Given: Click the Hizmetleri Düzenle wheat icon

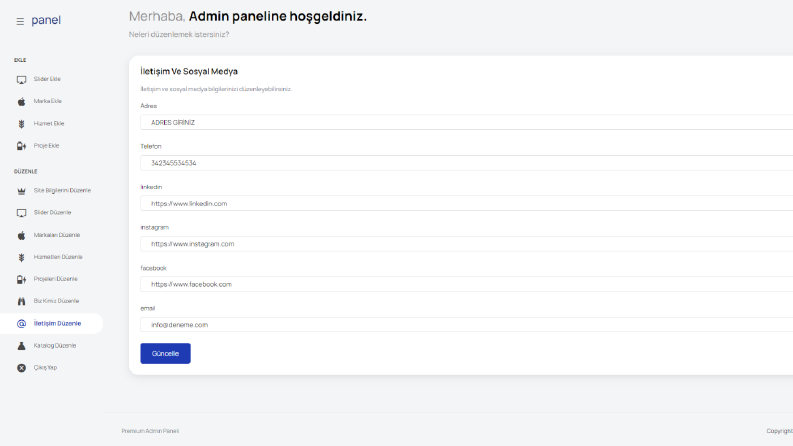Looking at the screenshot, I should tap(21, 257).
